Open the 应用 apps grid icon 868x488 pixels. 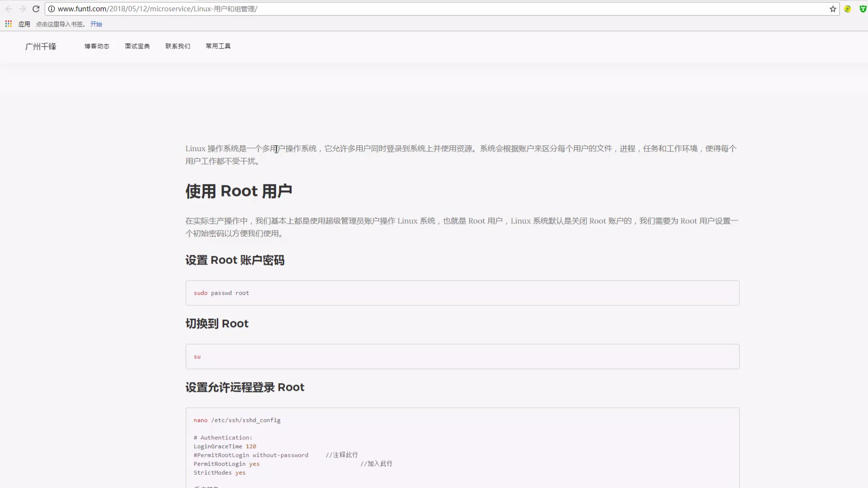(x=9, y=24)
